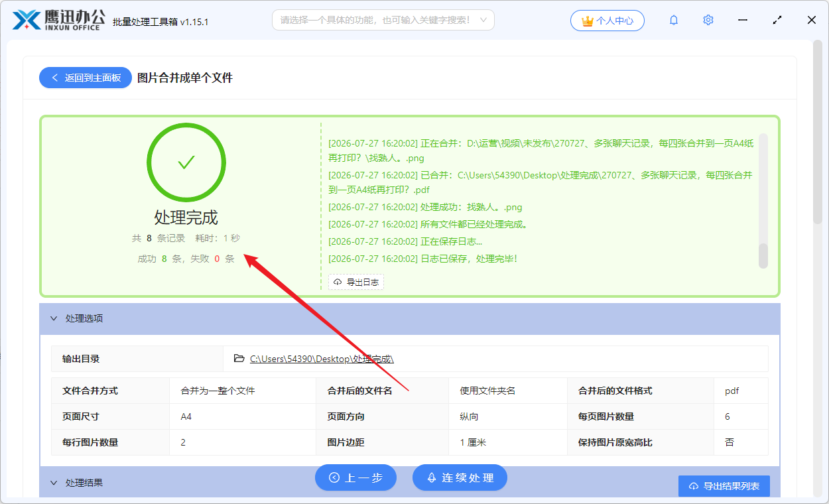829x504 pixels.
Task: Go back with 上一步 button
Action: pyautogui.click(x=356, y=477)
